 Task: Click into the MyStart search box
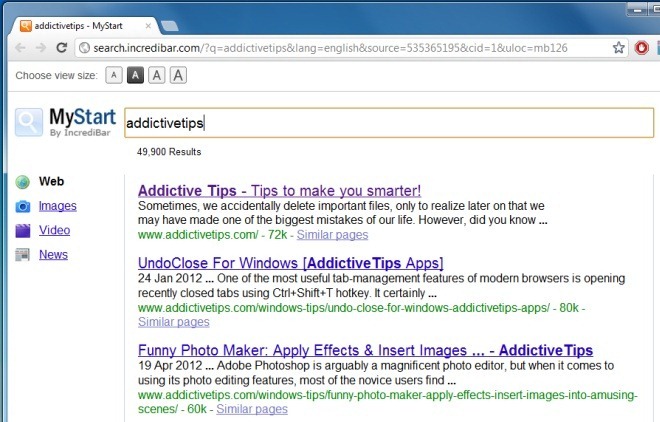(389, 123)
